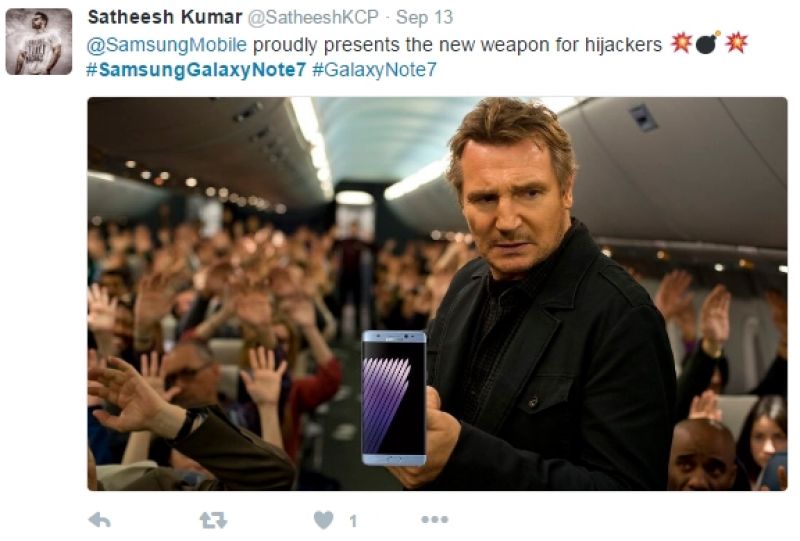Like the tweet with the heart icon
This screenshot has width=800, height=541.
click(323, 520)
